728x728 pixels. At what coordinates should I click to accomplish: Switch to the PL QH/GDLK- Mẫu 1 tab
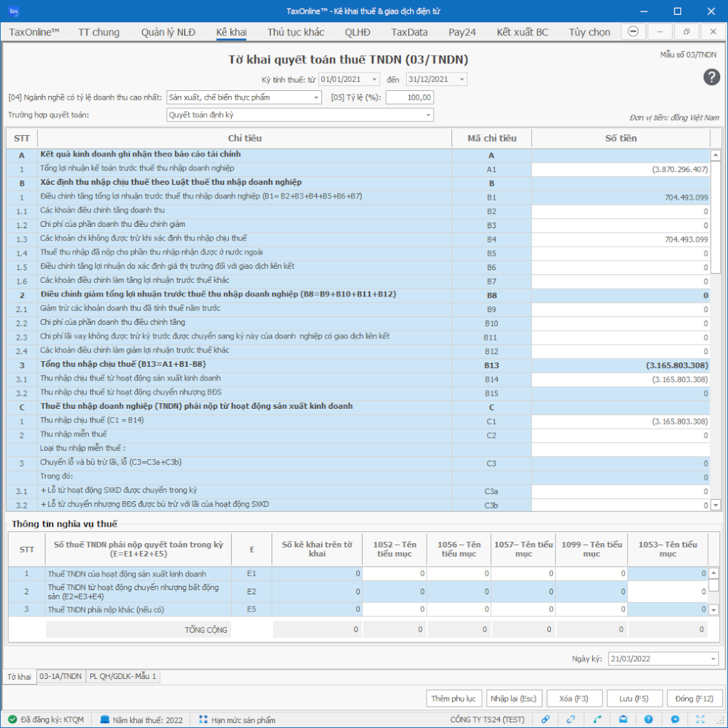click(x=123, y=676)
